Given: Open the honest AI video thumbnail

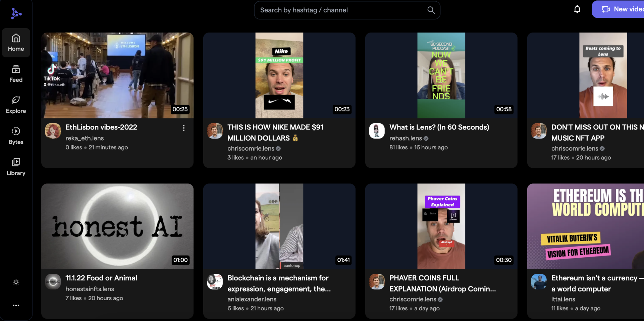Looking at the screenshot, I should [117, 226].
